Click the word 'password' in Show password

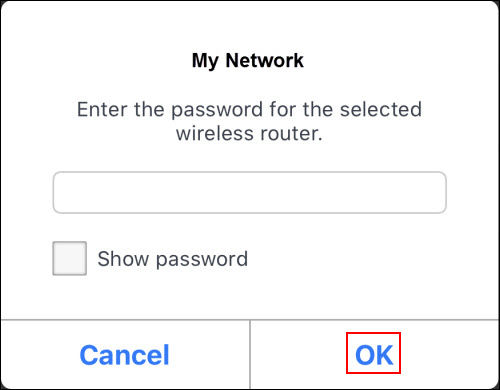(x=202, y=260)
